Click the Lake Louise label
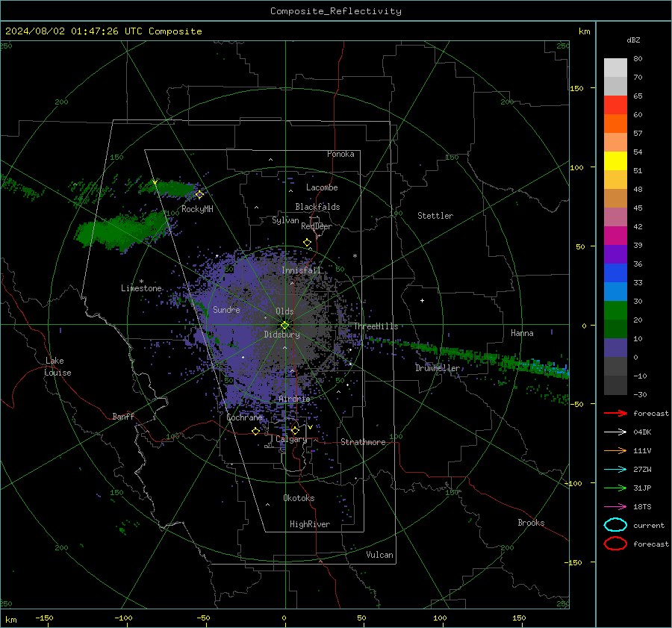 pos(57,367)
